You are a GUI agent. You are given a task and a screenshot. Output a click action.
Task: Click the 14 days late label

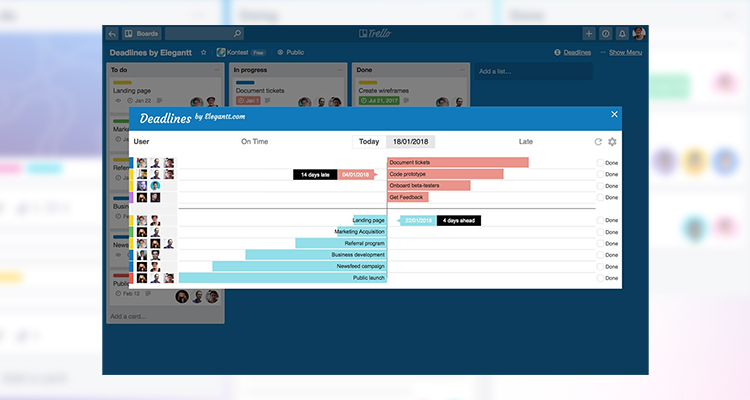(x=315, y=175)
